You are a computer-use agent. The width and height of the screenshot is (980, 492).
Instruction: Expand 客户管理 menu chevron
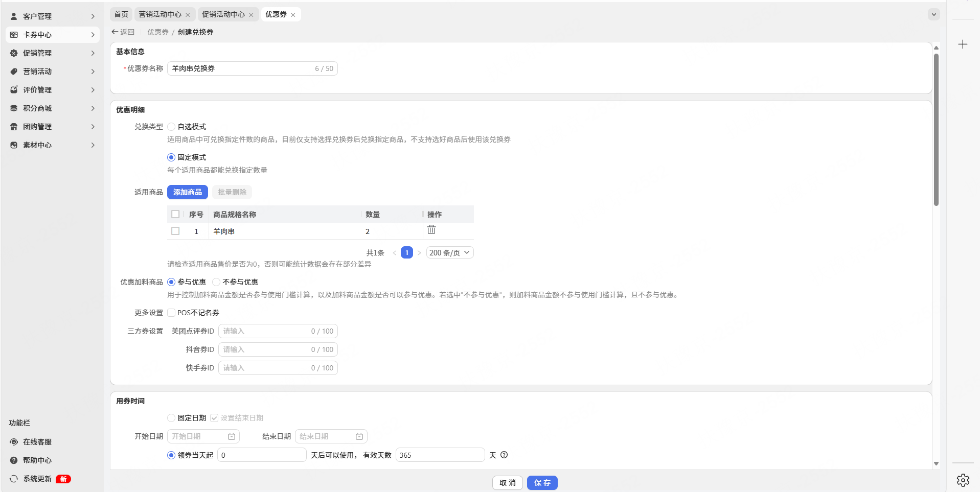pyautogui.click(x=93, y=16)
